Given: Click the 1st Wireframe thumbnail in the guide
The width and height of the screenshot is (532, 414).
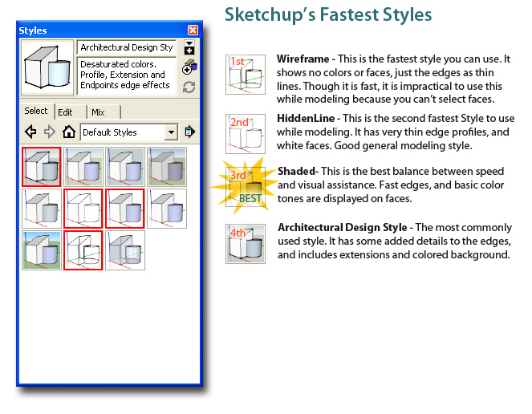Looking at the screenshot, I should 246,75.
